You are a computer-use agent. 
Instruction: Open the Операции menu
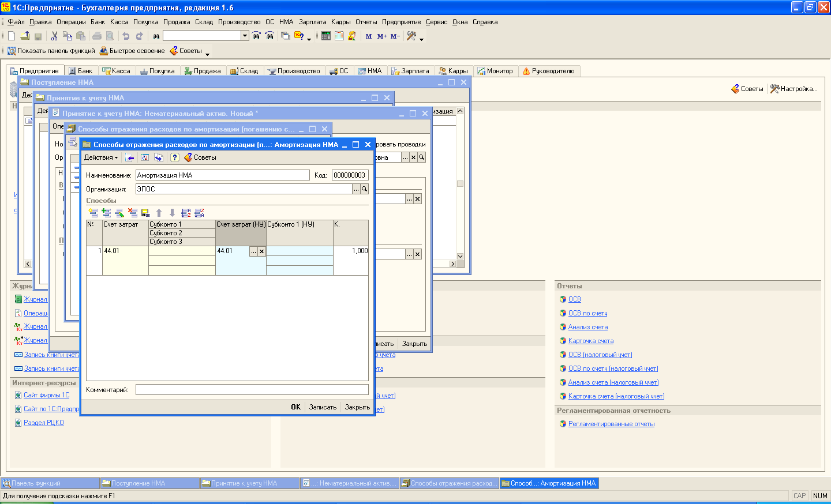(71, 22)
